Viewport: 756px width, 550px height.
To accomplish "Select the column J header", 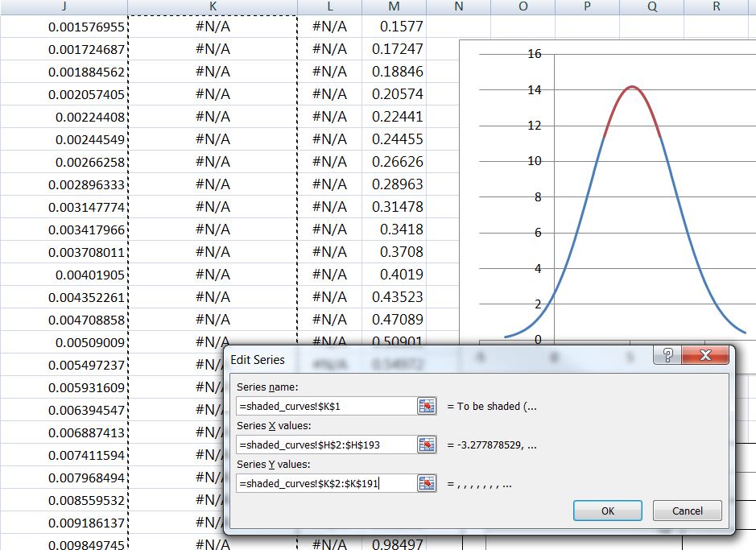I will (x=63, y=6).
